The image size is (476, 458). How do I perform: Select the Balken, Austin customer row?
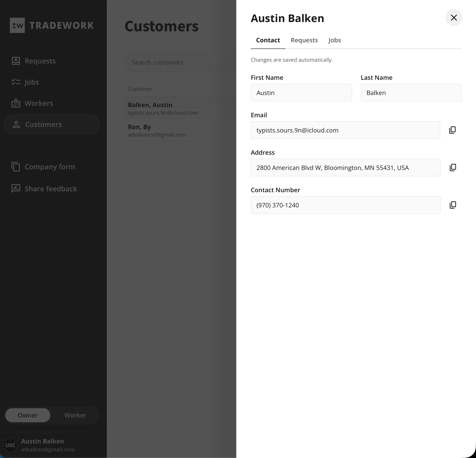[180, 108]
